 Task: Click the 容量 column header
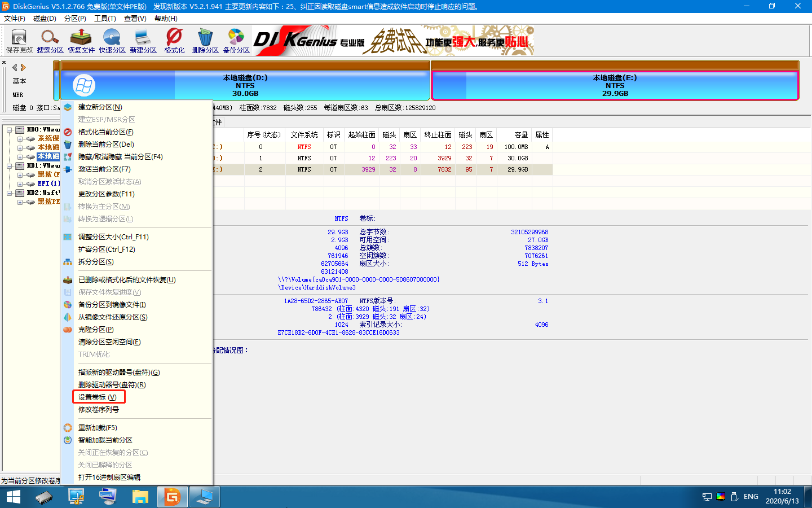coord(520,135)
